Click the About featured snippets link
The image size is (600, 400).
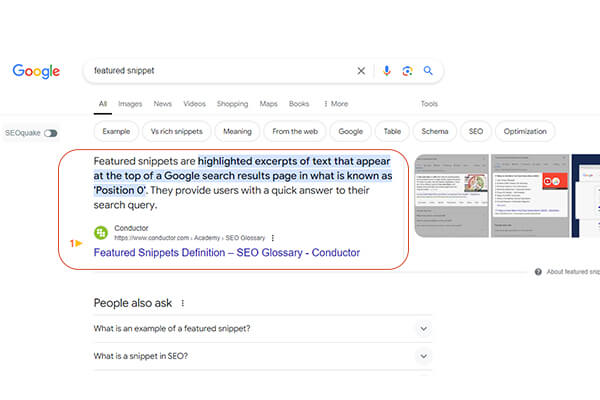coord(573,272)
